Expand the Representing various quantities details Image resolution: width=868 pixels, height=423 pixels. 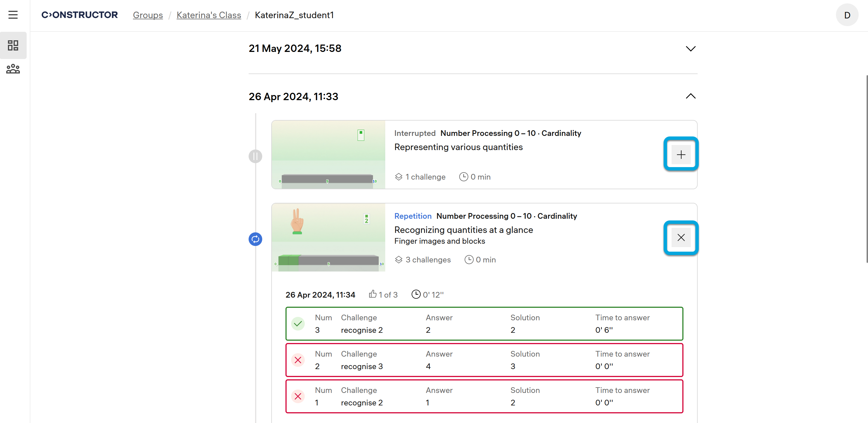coord(681,155)
